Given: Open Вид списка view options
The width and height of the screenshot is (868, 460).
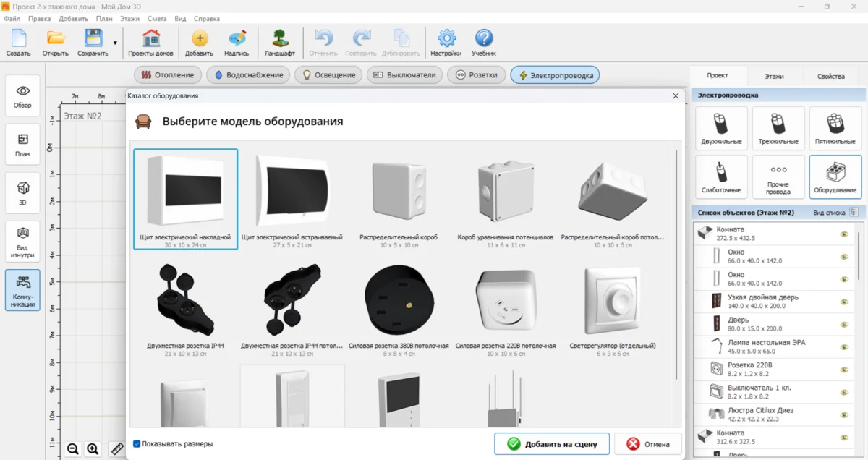Looking at the screenshot, I should [854, 213].
